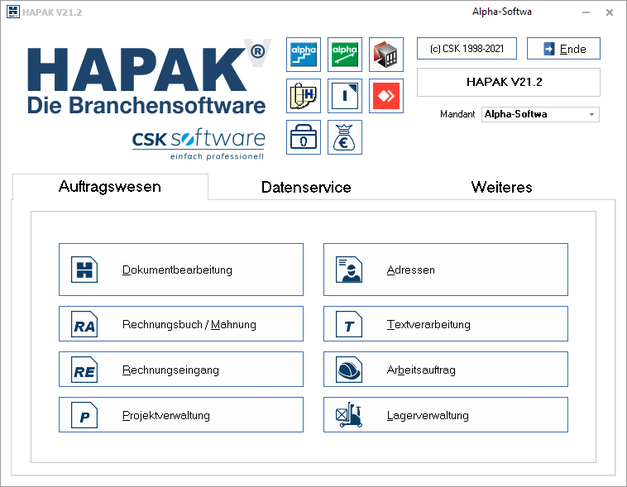627x487 pixels.
Task: Open the cash register icon
Action: tap(303, 137)
